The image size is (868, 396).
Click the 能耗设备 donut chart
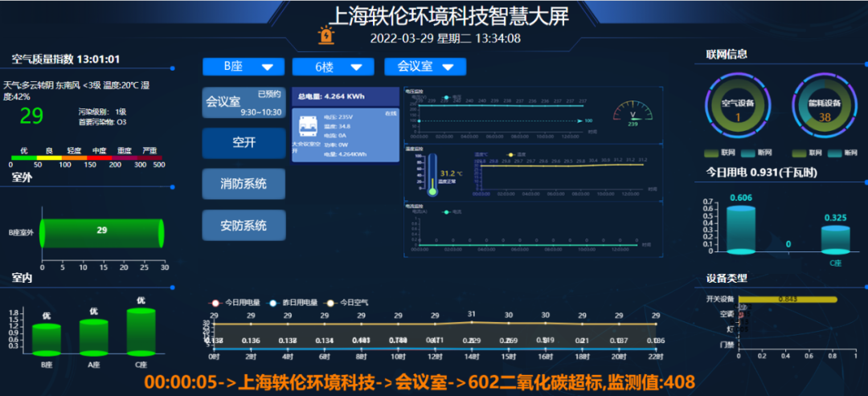click(825, 106)
